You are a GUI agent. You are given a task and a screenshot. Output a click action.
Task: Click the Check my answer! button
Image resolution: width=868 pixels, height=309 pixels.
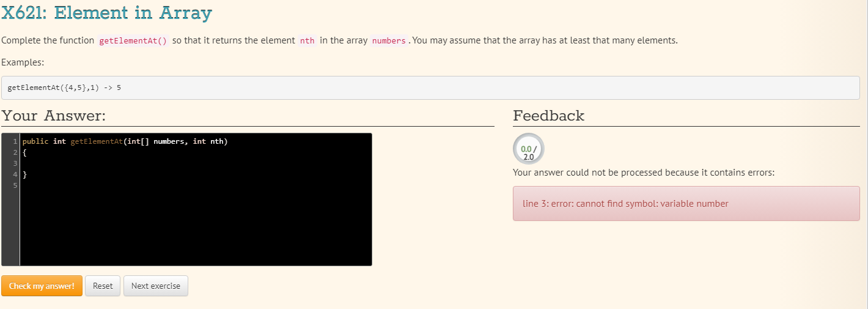tap(42, 286)
